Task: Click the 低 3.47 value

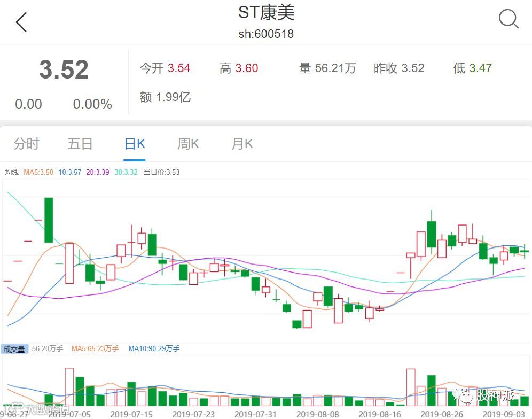Action: pos(472,68)
